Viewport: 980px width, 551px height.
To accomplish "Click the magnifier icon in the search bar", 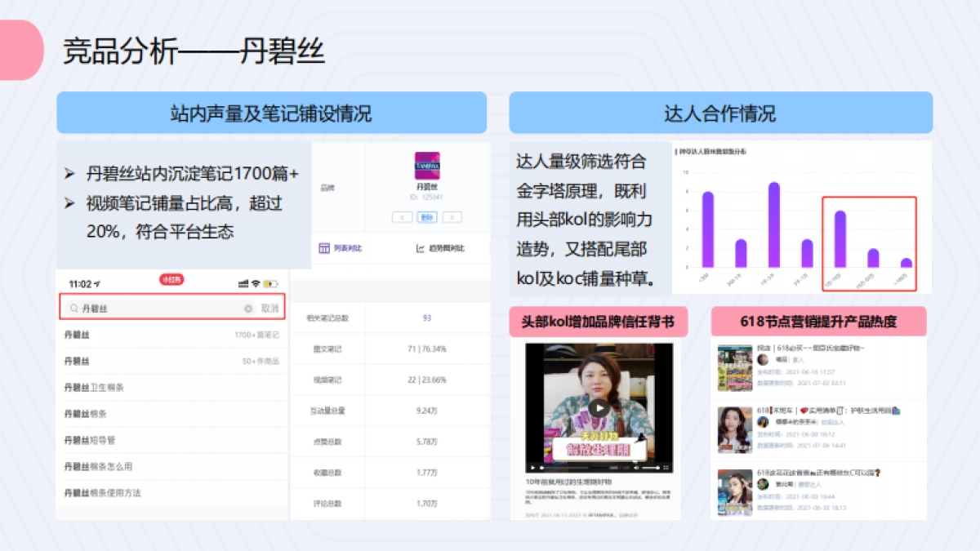I will (74, 308).
